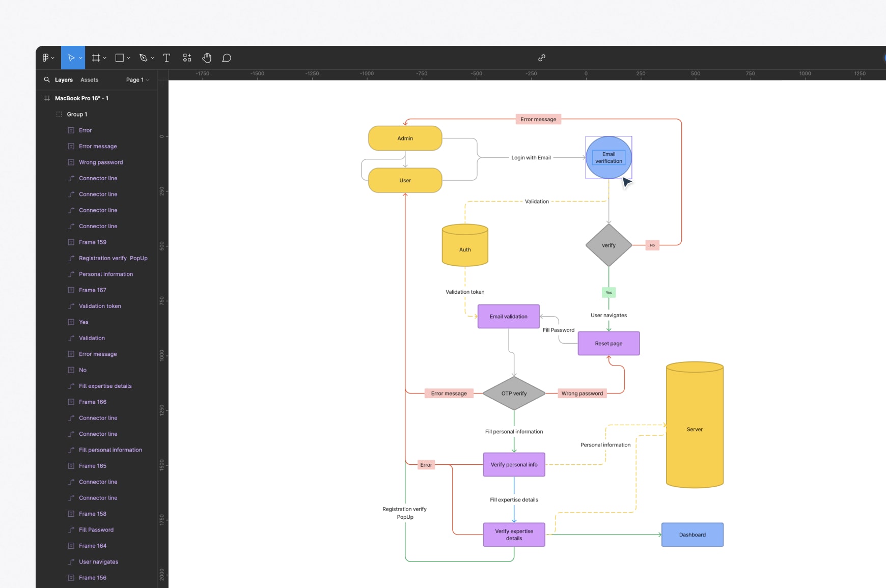Select the Wrong password layer

[x=101, y=162]
